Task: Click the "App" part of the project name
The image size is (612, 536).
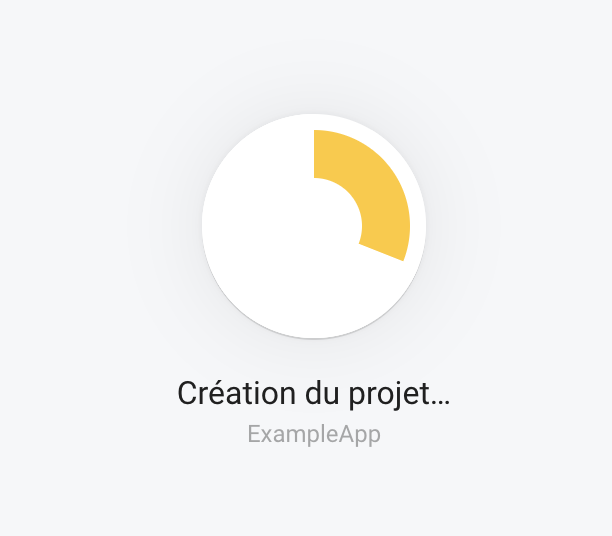Action: tap(359, 434)
